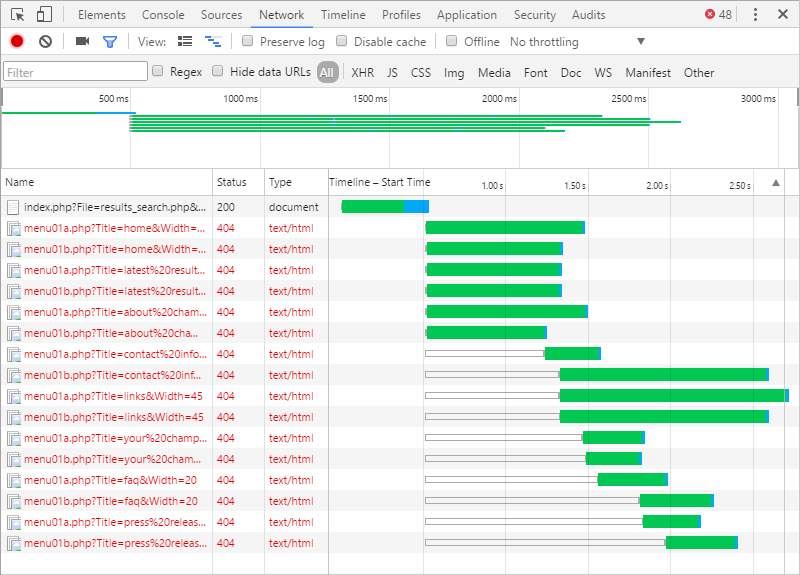The height and width of the screenshot is (575, 800).
Task: Stop recording network log
Action: click(17, 42)
